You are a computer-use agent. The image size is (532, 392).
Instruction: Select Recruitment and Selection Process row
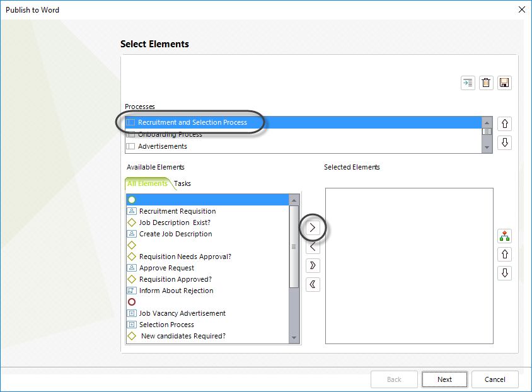click(x=304, y=122)
